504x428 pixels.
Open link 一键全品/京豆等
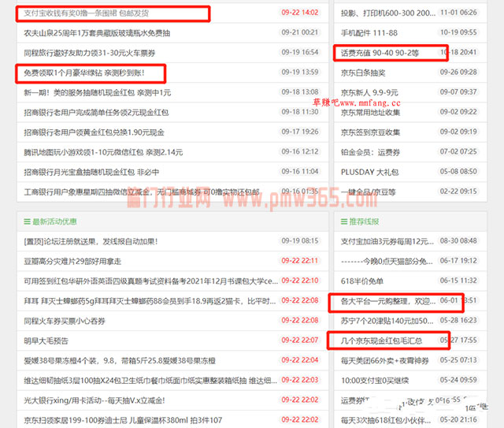tap(368, 192)
